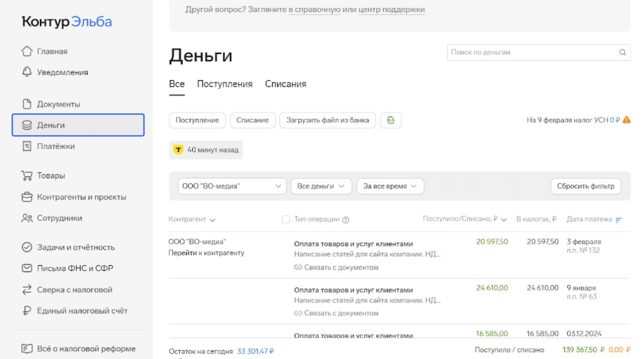Click the orange warning triangle near УСН tax
Screen dimensions: 644x359
(x=626, y=120)
